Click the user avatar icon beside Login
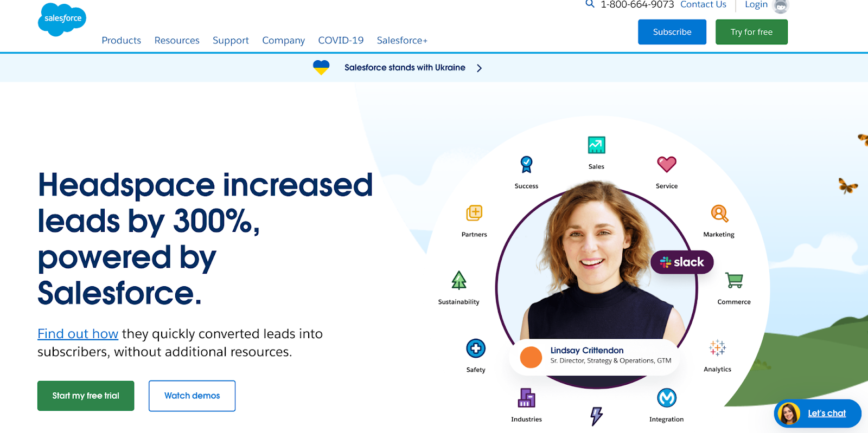This screenshot has height=433, width=868. 780,6
